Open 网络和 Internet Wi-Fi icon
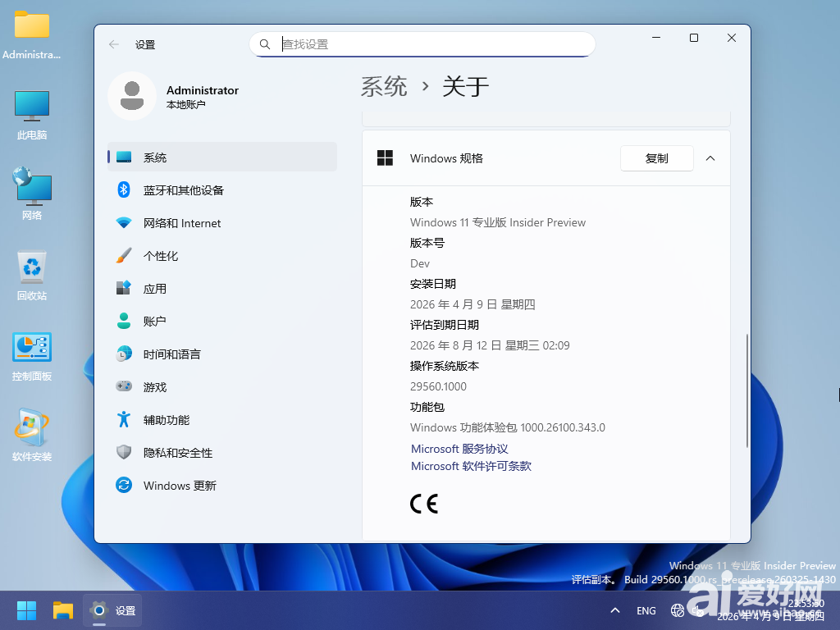The width and height of the screenshot is (840, 630). click(124, 223)
